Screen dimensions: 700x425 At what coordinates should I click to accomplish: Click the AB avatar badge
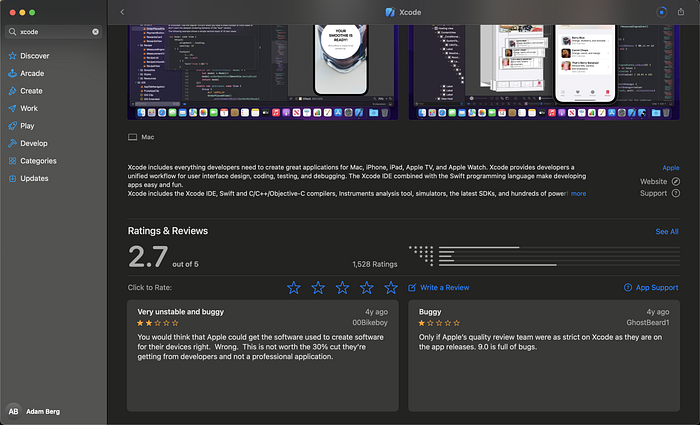click(x=13, y=411)
